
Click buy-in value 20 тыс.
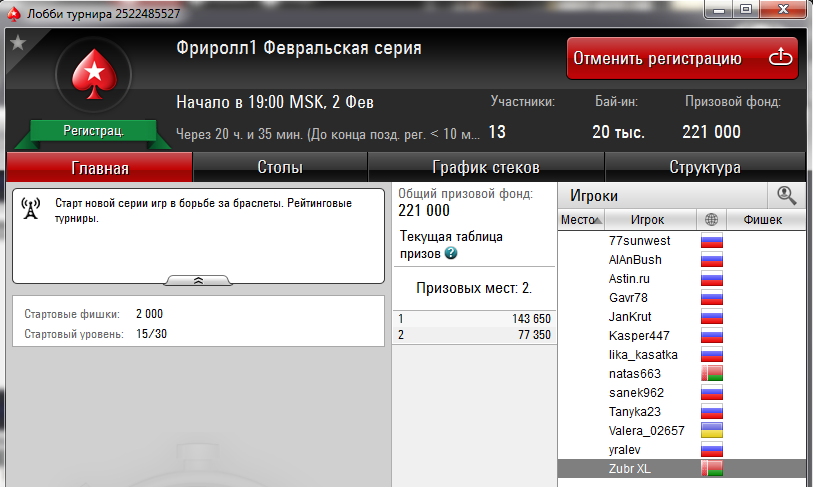[618, 132]
